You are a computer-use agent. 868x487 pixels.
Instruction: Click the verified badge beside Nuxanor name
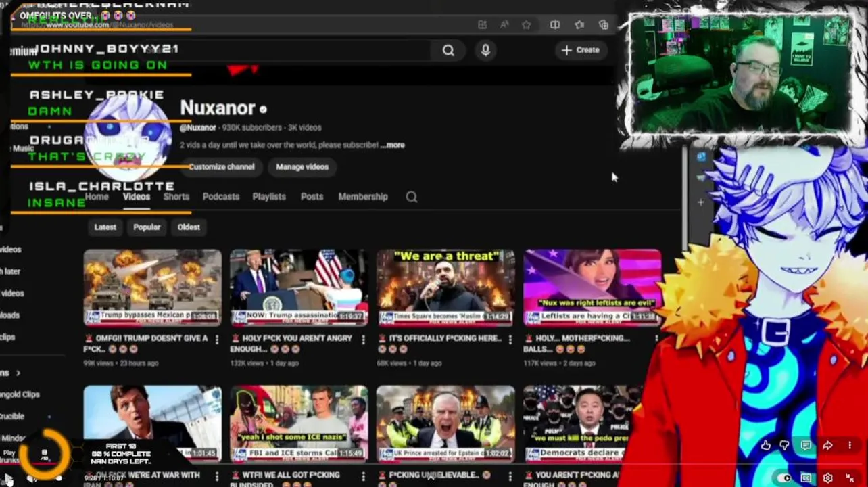click(x=263, y=109)
